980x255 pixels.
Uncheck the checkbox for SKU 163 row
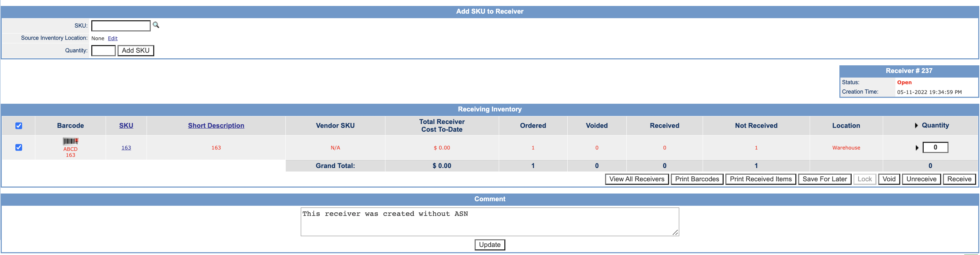click(19, 147)
